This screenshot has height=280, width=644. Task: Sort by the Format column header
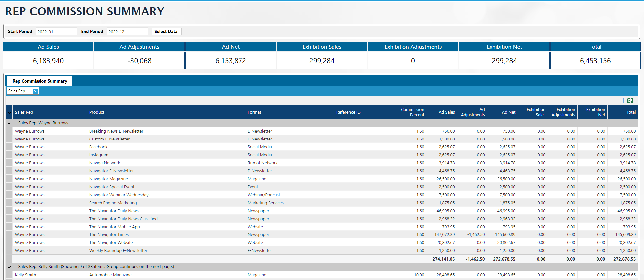pos(254,112)
